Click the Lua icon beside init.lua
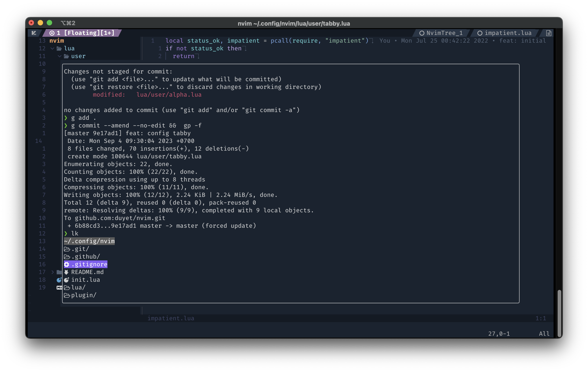Viewport: 588px width, 372px height. click(66, 280)
